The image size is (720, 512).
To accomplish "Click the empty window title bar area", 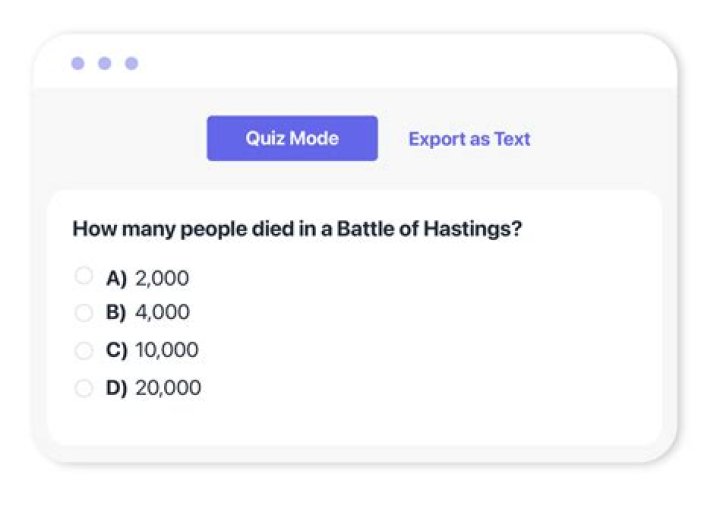I will coord(400,64).
